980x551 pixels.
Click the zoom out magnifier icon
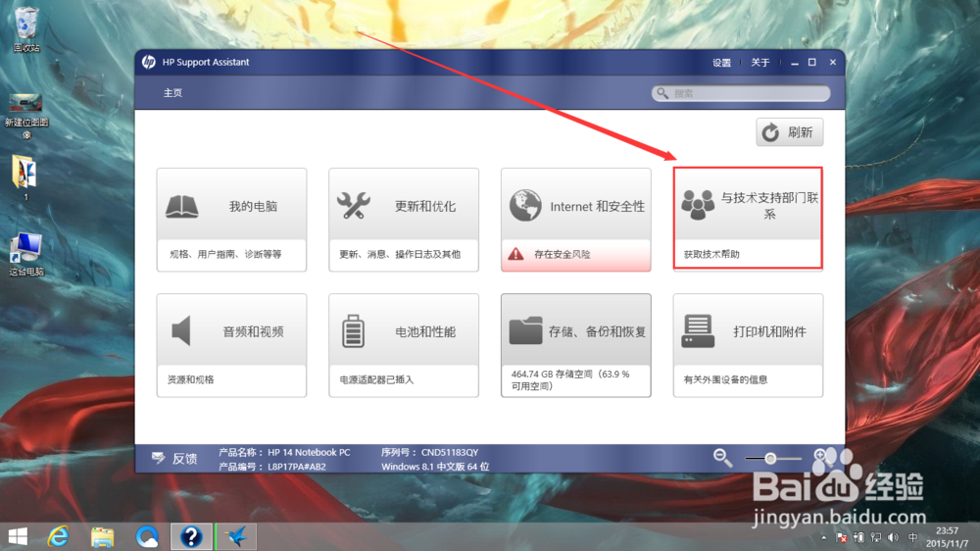[723, 458]
